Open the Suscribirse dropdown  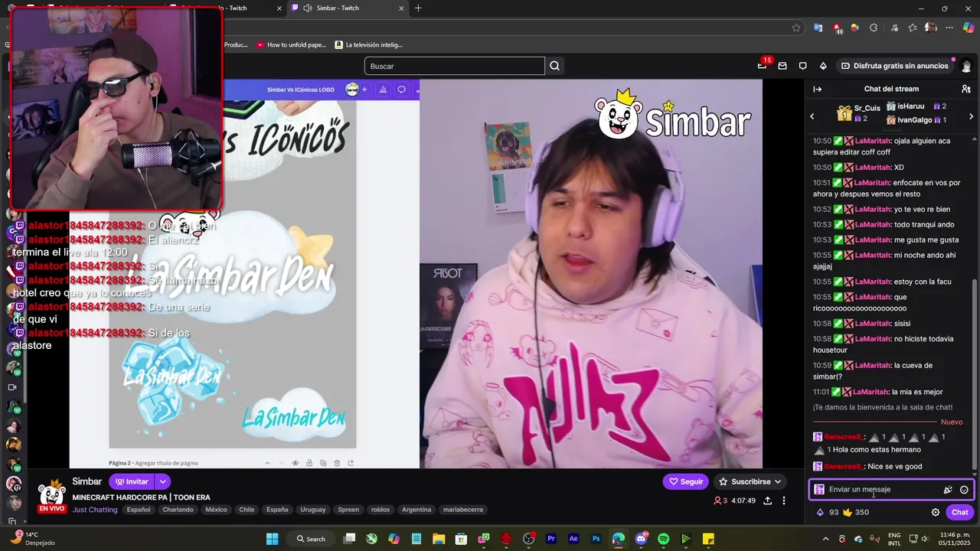750,481
